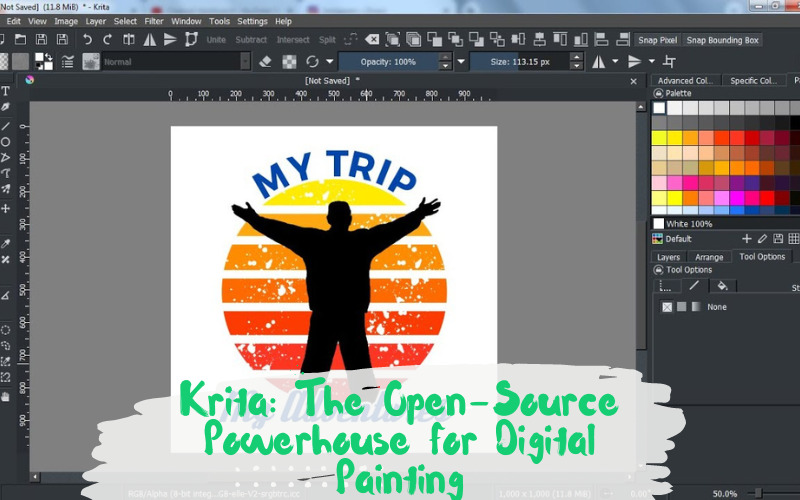Select the No fill crossed box option

click(x=667, y=307)
